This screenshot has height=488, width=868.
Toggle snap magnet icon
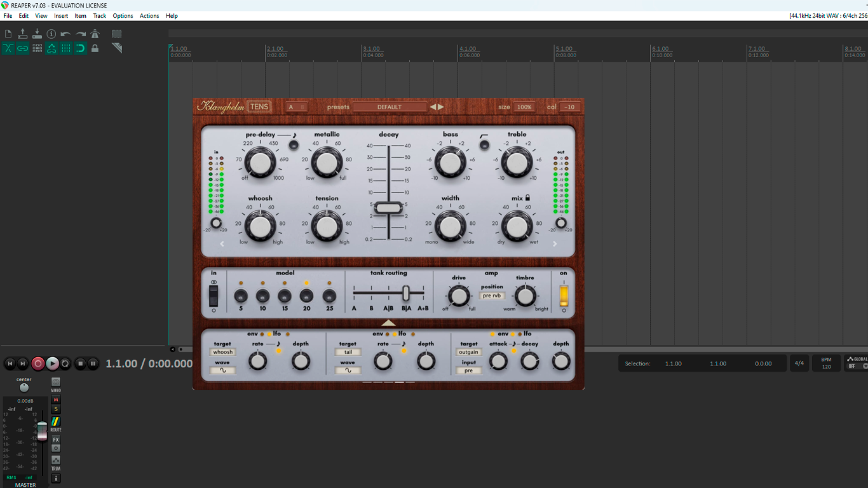pyautogui.click(x=81, y=48)
